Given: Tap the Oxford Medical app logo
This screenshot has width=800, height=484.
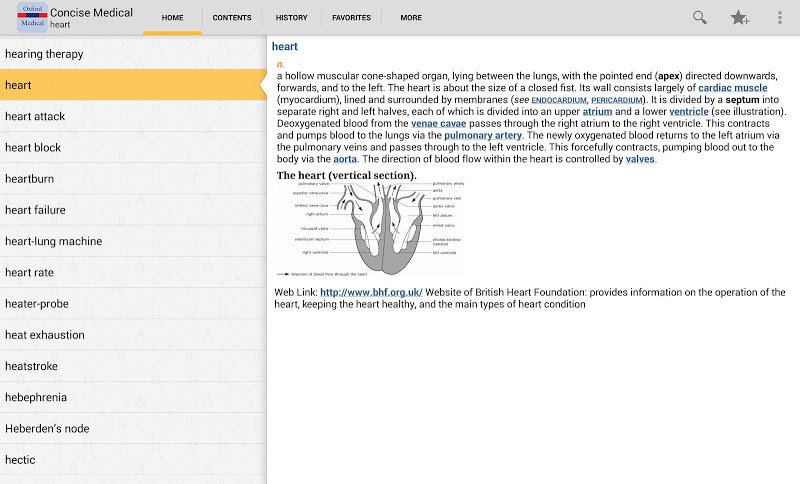Looking at the screenshot, I should [x=32, y=17].
